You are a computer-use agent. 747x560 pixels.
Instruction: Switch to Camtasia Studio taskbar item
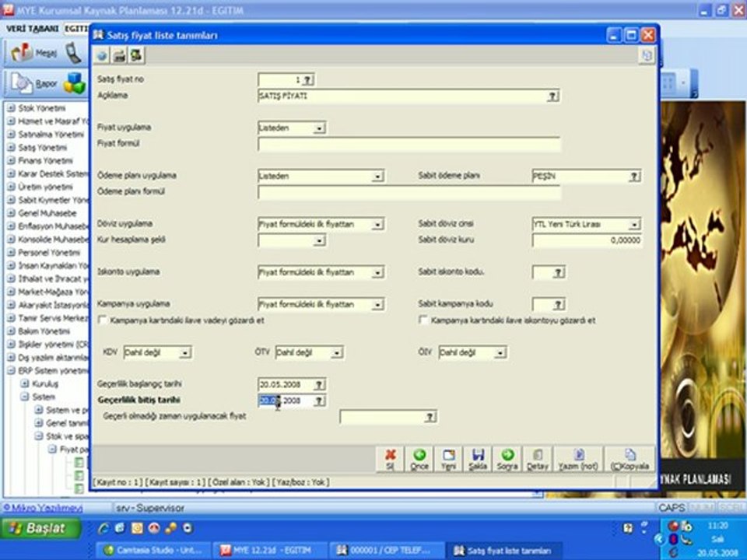click(153, 551)
